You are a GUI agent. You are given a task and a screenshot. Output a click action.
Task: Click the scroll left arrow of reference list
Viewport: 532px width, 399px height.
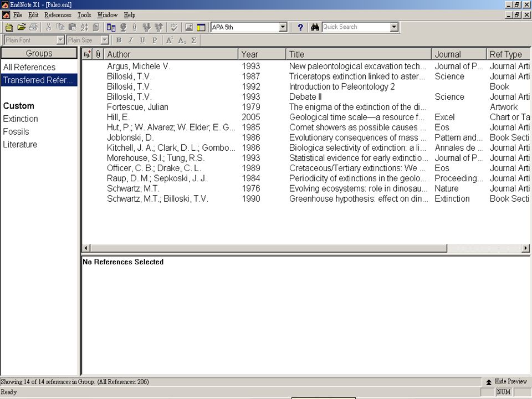(x=86, y=248)
